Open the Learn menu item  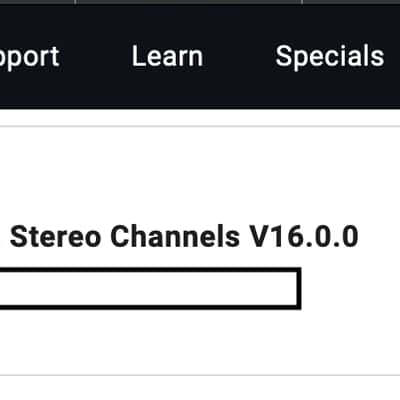point(167,56)
